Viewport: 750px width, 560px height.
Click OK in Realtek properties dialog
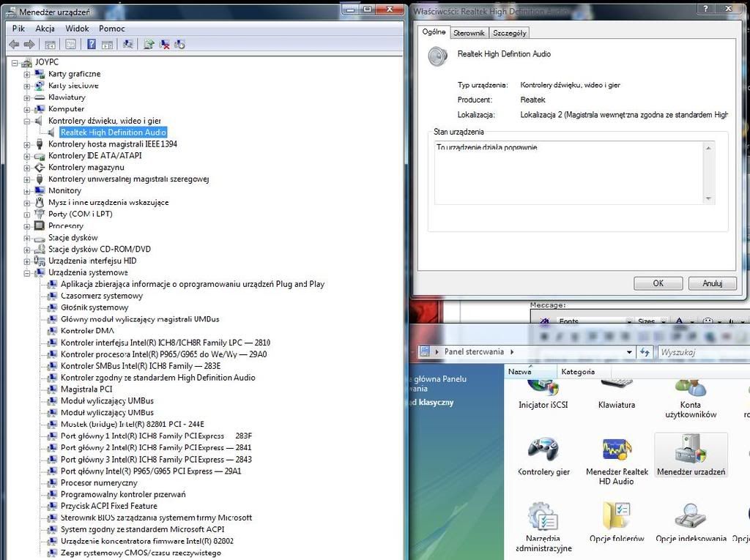click(x=658, y=283)
